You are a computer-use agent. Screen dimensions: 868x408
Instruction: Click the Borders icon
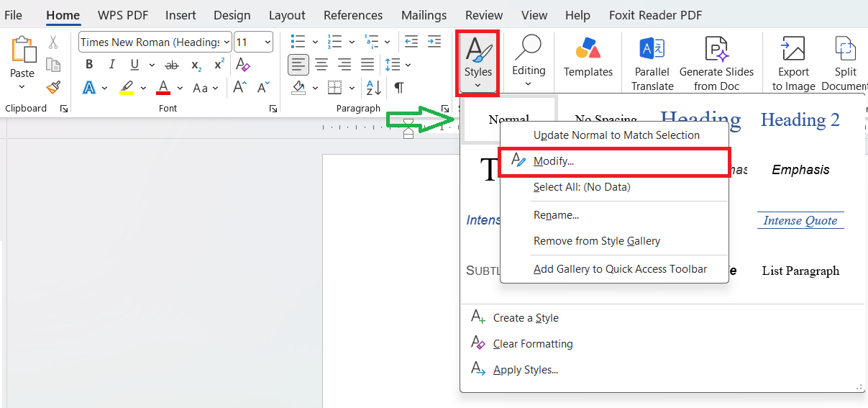point(334,88)
